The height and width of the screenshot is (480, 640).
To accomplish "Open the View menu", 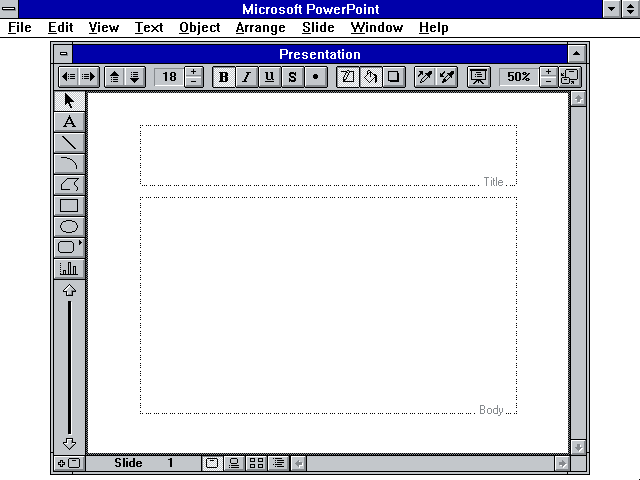I will point(104,27).
